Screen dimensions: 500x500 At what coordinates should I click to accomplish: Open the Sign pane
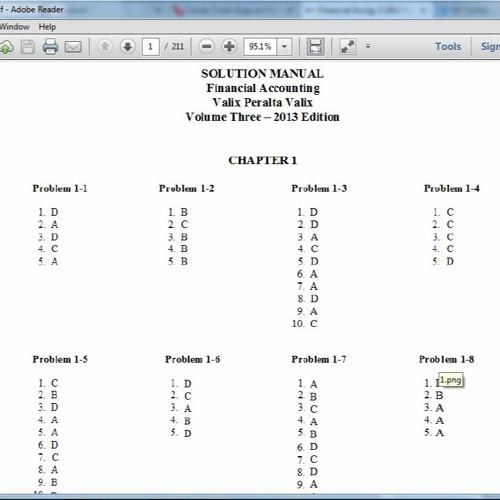click(x=490, y=46)
